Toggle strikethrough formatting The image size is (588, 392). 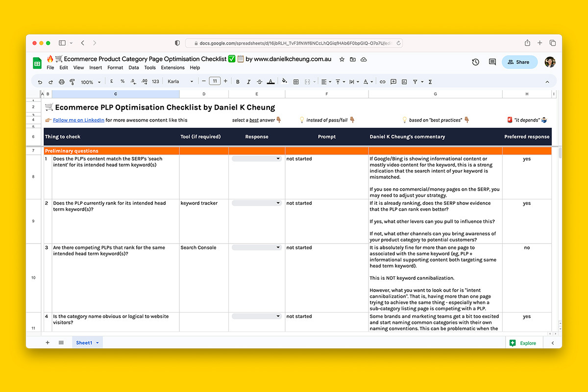(x=260, y=82)
